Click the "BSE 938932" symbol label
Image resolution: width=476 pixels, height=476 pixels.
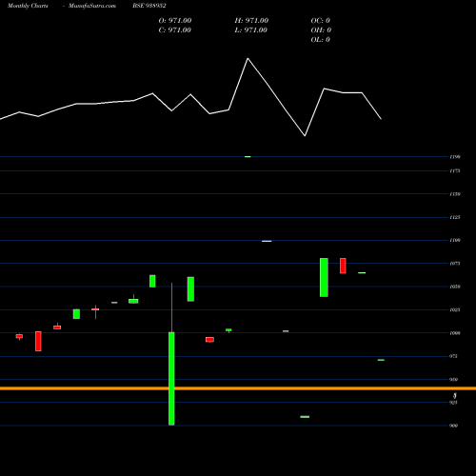(149, 6)
